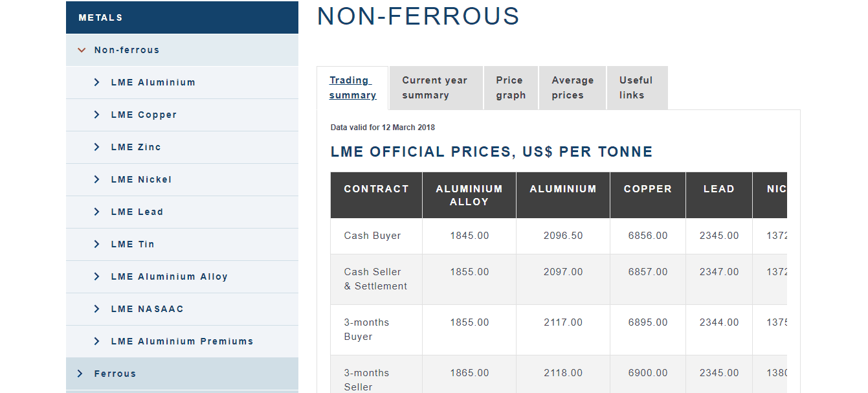Open the Useful links tab
Viewport: 868px width, 393px height.
636,87
